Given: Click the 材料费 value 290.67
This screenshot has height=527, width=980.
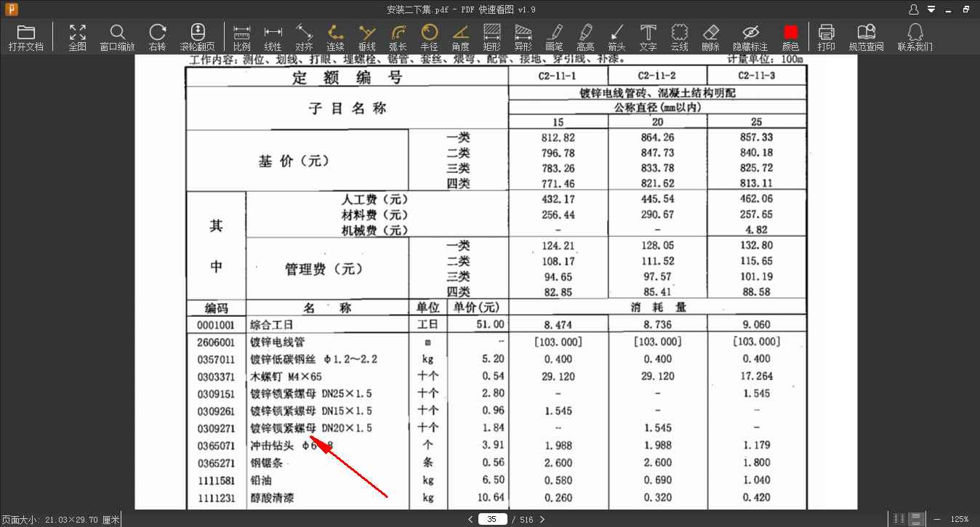Looking at the screenshot, I should click(x=657, y=214).
